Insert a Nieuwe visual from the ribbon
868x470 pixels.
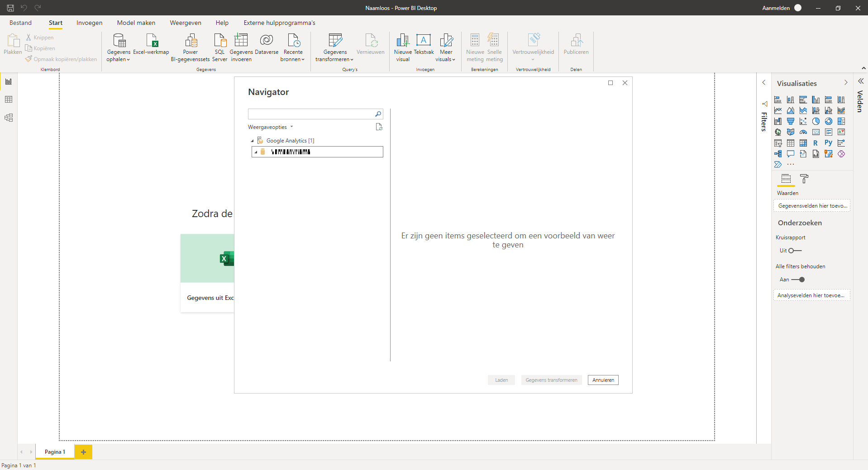(403, 47)
